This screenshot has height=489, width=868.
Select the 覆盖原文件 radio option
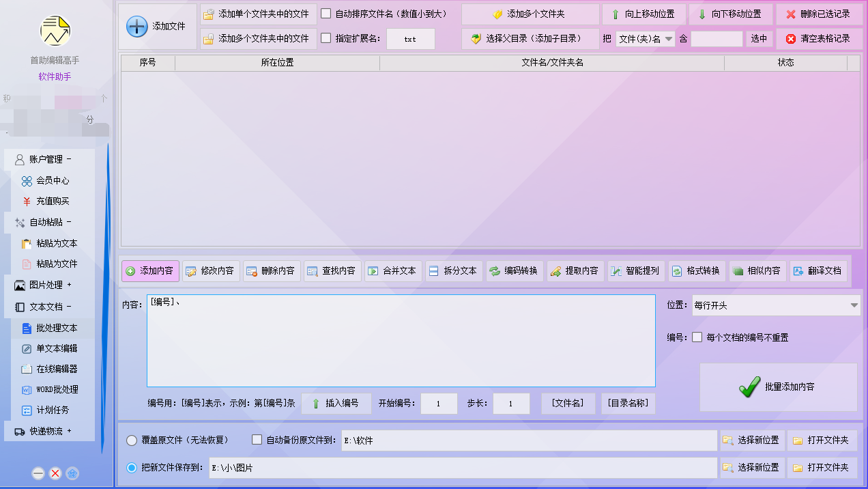[x=132, y=441]
